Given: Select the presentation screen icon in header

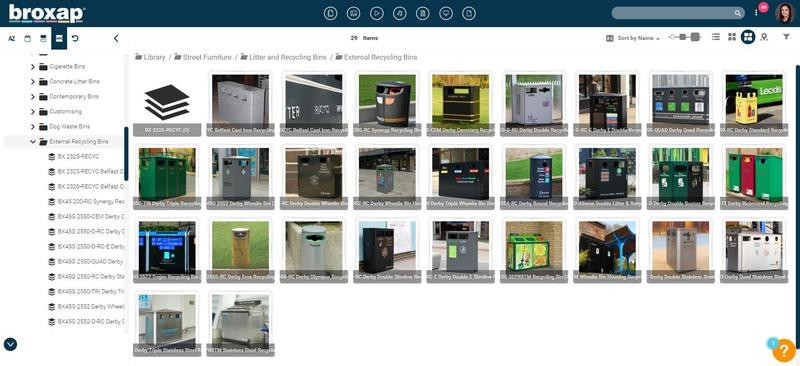Looking at the screenshot, I should pos(446,13).
